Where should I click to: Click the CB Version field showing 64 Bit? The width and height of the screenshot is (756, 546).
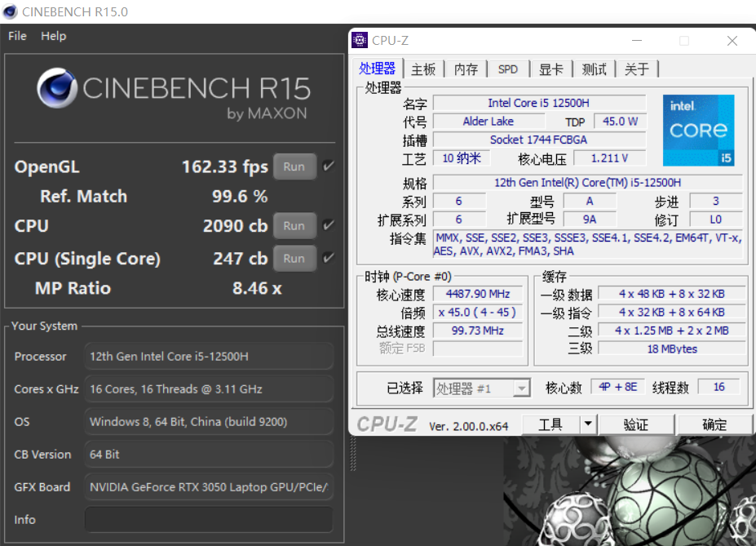tap(209, 455)
